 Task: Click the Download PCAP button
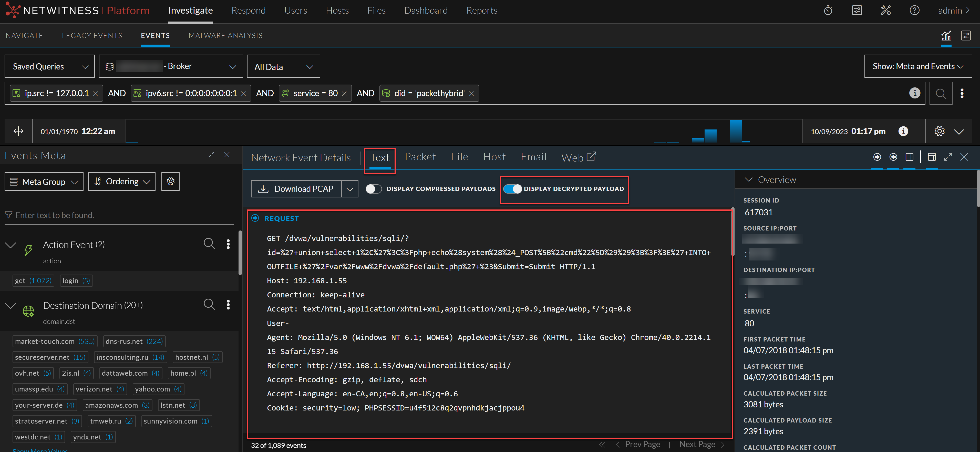click(x=296, y=189)
